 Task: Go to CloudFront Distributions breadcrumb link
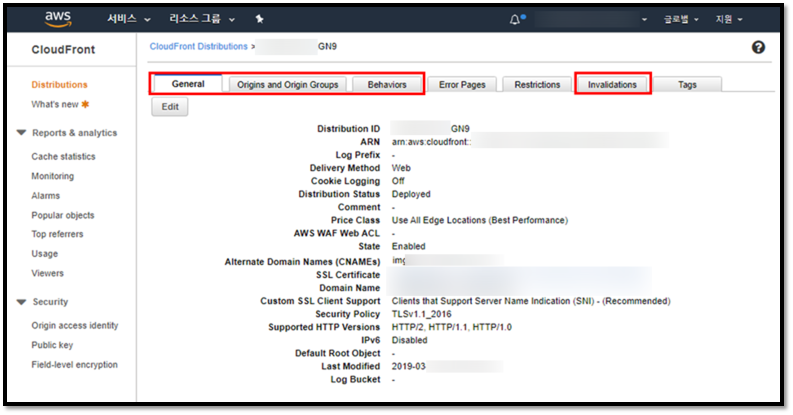(x=198, y=47)
